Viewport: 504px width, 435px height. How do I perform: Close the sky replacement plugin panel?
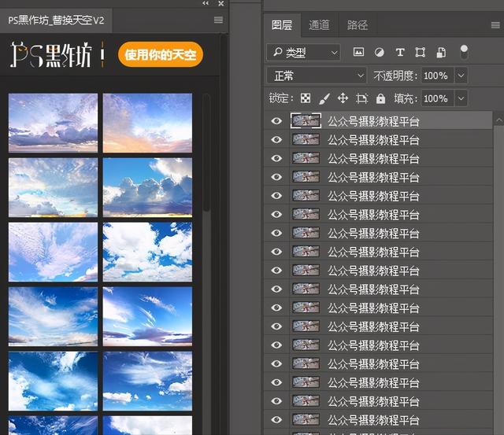(220, 3)
